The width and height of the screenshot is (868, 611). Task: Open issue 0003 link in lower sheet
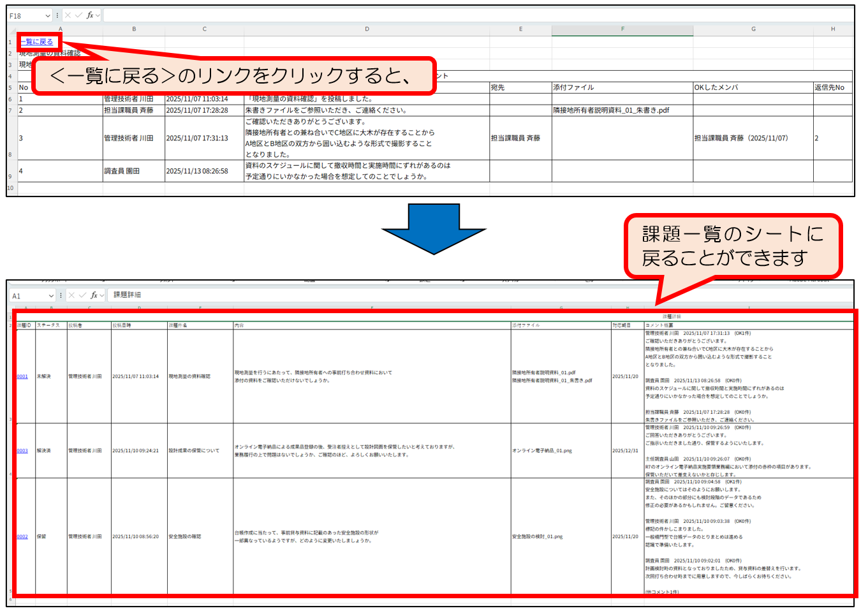pyautogui.click(x=22, y=451)
